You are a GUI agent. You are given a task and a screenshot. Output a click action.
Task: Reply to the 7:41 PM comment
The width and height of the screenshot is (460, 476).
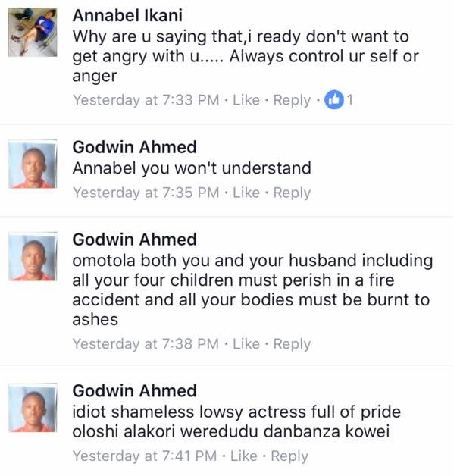289,456
